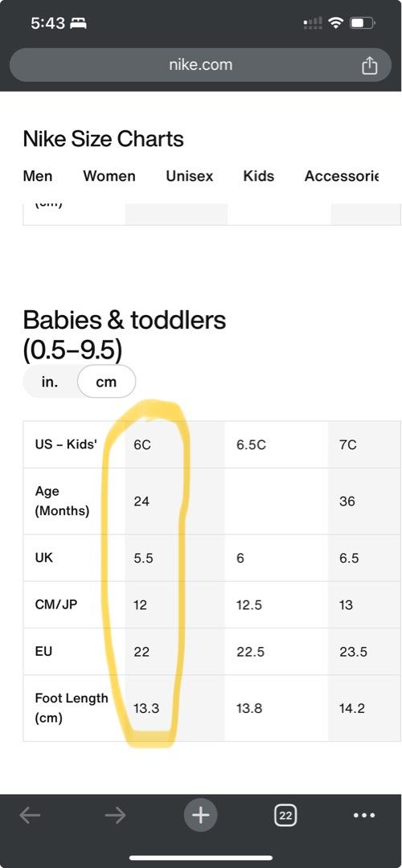Open the Kids size chart tab
The height and width of the screenshot is (868, 402).
coord(259,176)
